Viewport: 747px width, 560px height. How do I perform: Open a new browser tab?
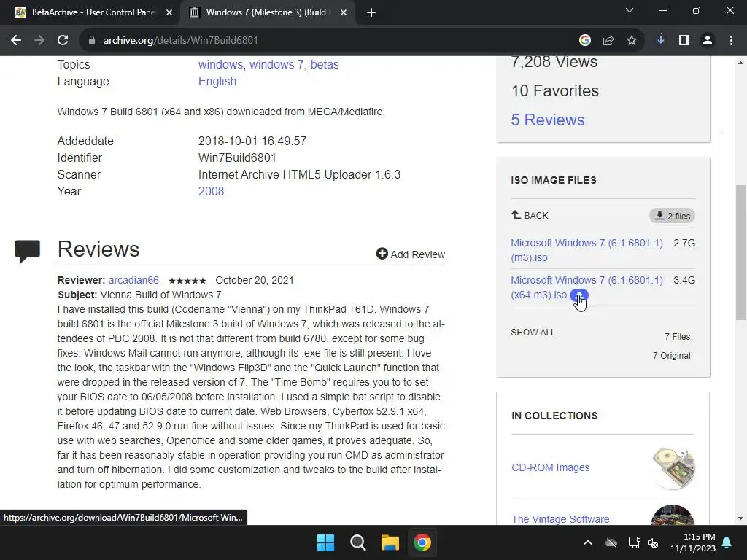click(x=371, y=13)
